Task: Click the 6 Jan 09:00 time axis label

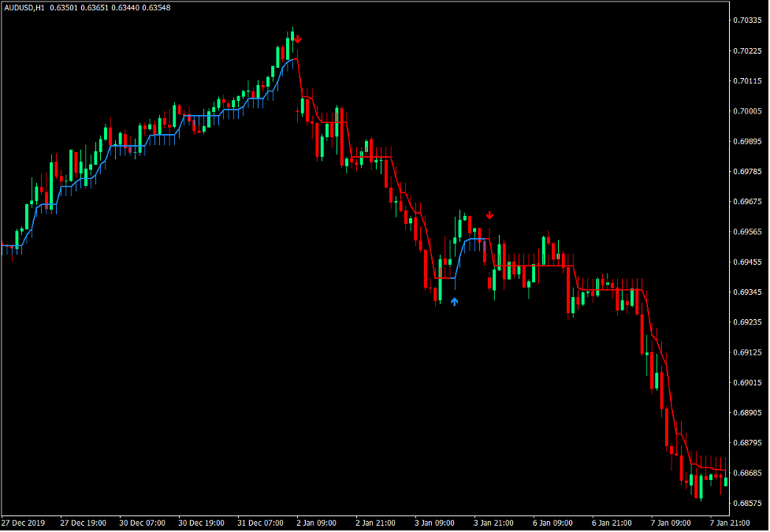Action: [552, 523]
